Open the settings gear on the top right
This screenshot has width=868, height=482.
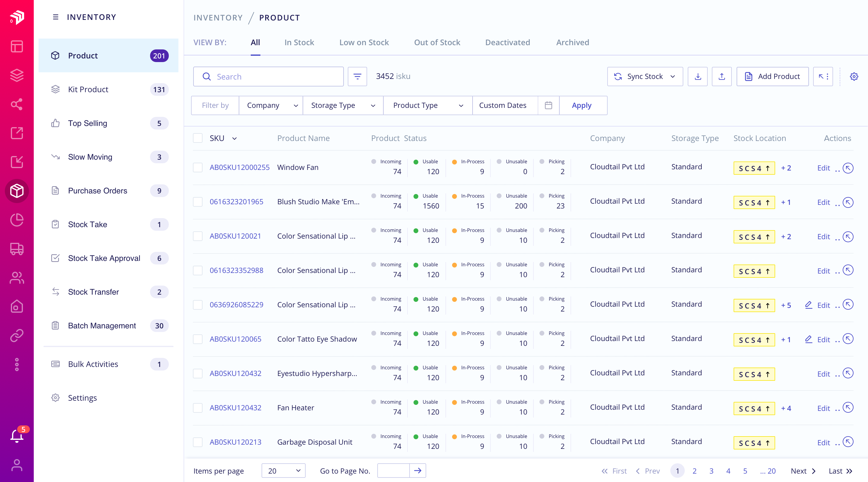point(854,77)
